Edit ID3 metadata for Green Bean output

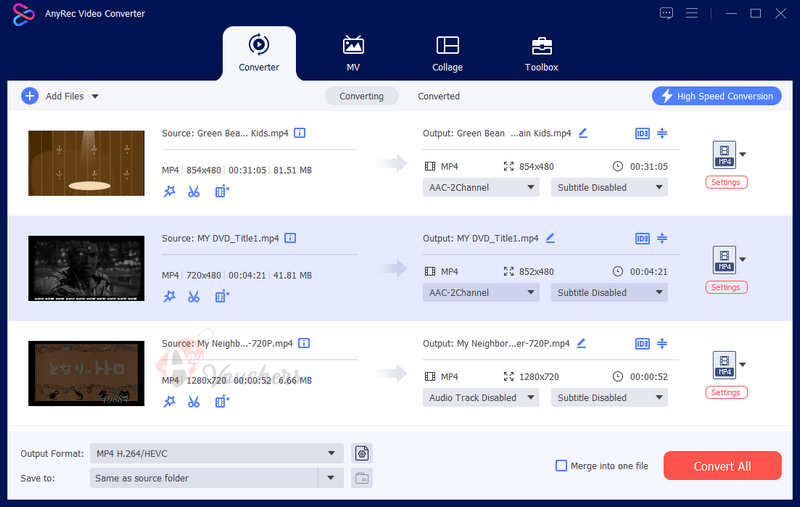click(x=642, y=134)
